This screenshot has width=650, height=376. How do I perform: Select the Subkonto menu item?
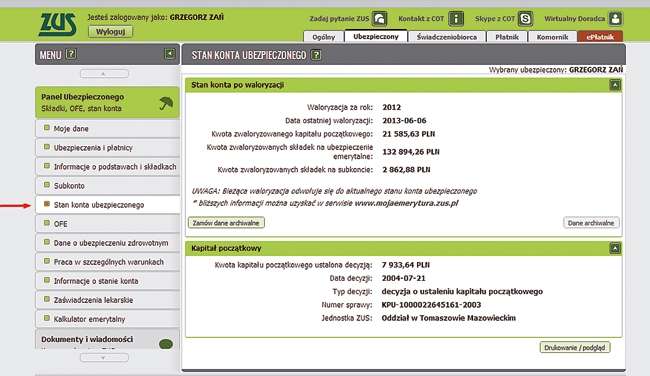coord(107,186)
